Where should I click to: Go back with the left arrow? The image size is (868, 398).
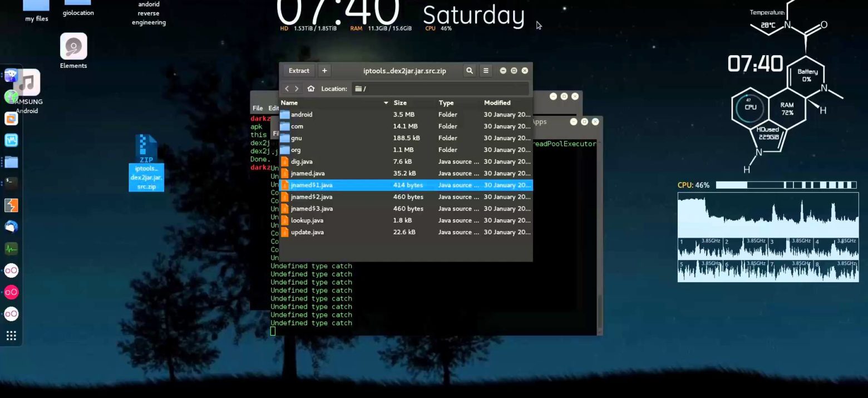click(x=287, y=89)
